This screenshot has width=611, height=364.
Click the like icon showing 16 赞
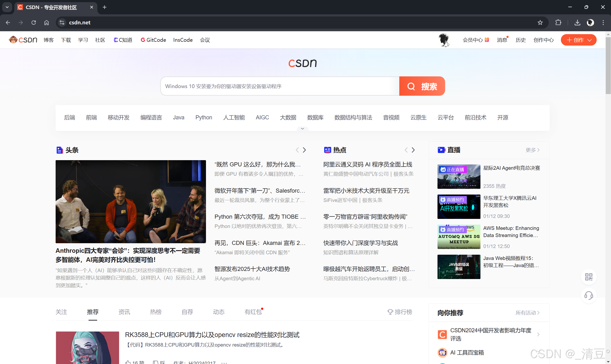128,362
